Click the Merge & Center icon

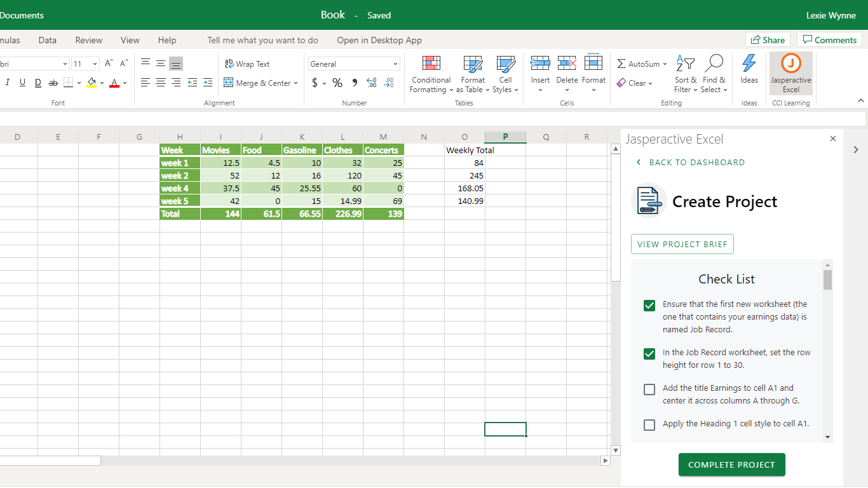229,83
